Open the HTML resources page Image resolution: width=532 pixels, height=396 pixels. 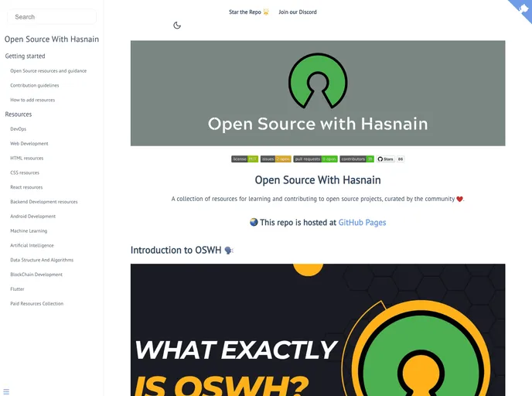(x=27, y=158)
